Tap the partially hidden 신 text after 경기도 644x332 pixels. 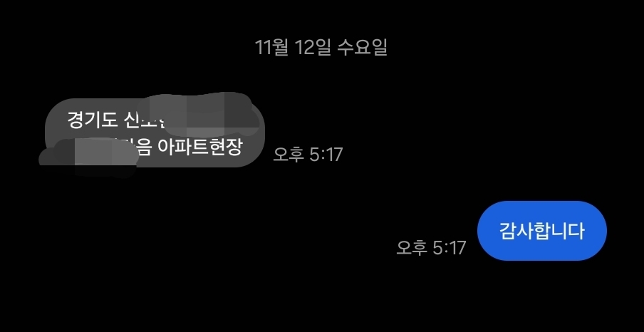tap(131, 120)
